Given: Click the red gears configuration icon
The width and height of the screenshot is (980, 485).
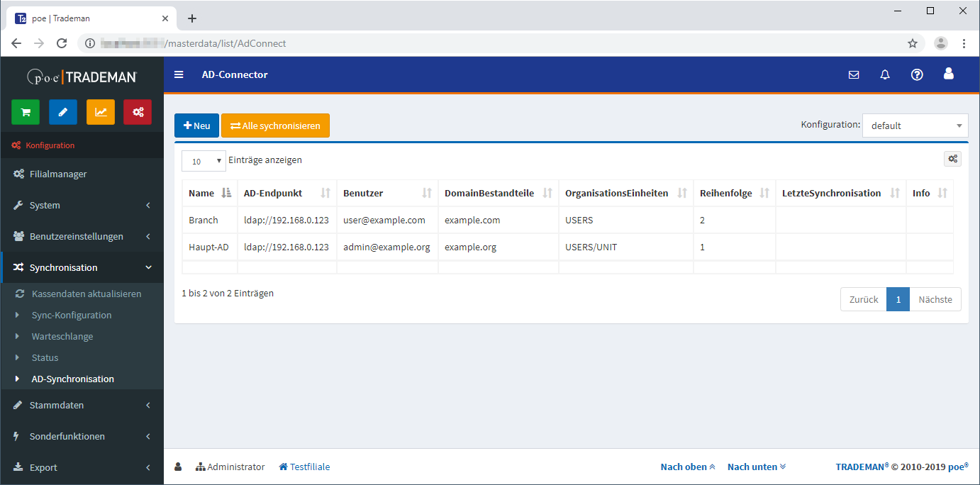Looking at the screenshot, I should [x=138, y=112].
